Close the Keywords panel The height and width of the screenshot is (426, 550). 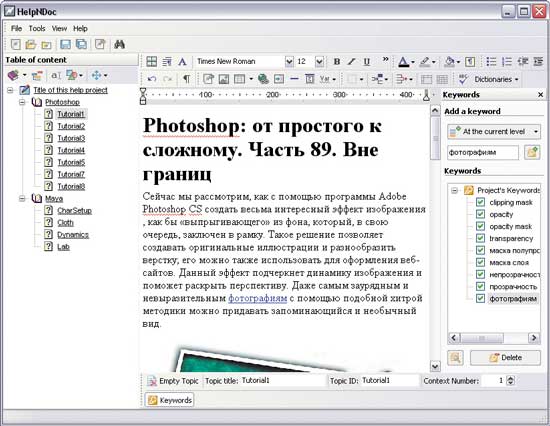[541, 95]
